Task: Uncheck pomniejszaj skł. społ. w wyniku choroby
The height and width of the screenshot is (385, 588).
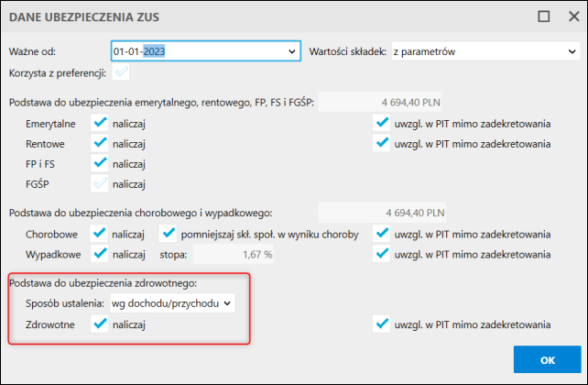Action: (x=168, y=234)
